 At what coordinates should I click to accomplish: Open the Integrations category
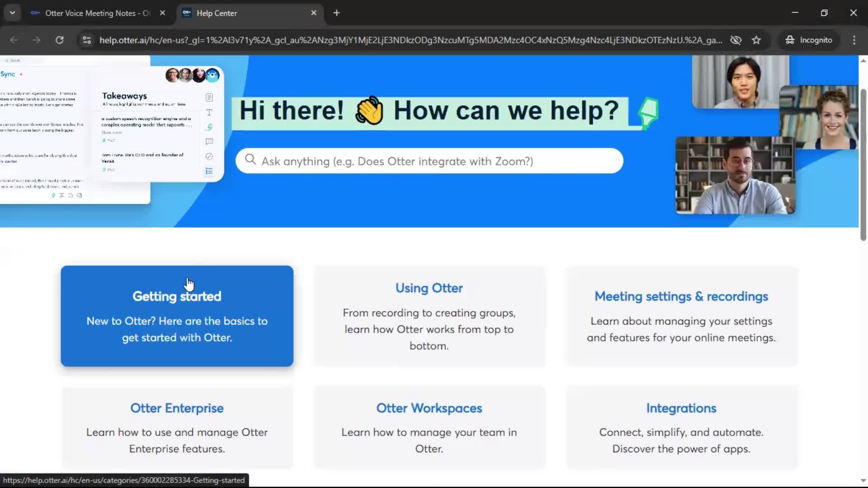click(681, 427)
